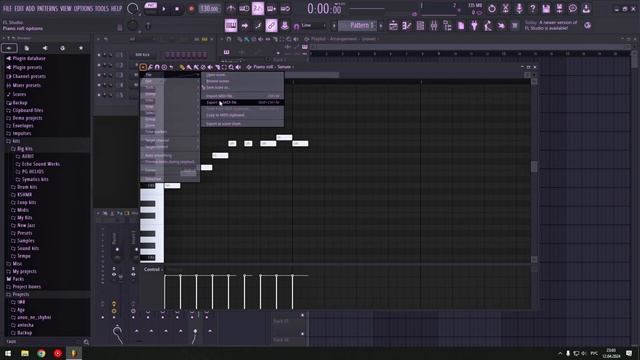This screenshot has width=640, height=360.
Task: Open the taskbar notification center icon
Action: [x=629, y=353]
